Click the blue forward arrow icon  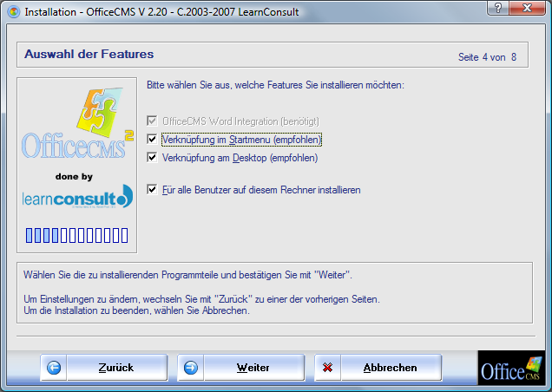(x=190, y=368)
